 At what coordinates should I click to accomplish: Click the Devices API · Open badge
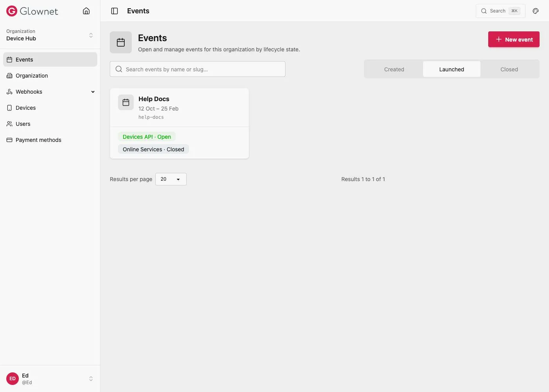[x=147, y=137]
